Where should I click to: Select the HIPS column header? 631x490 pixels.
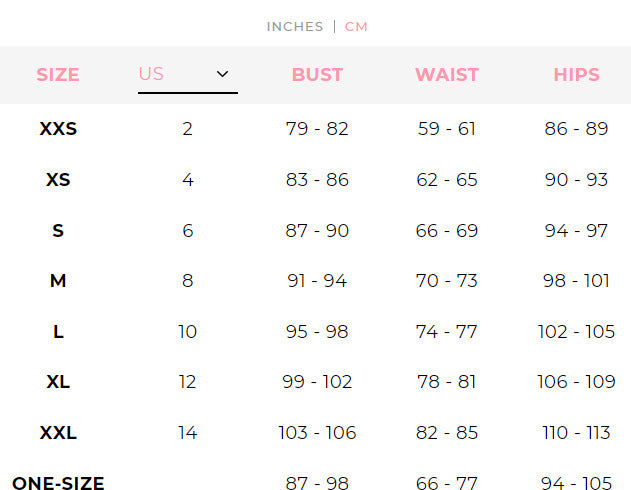click(576, 75)
